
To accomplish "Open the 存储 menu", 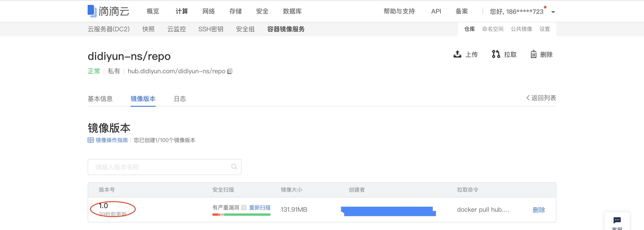I will click(x=235, y=11).
